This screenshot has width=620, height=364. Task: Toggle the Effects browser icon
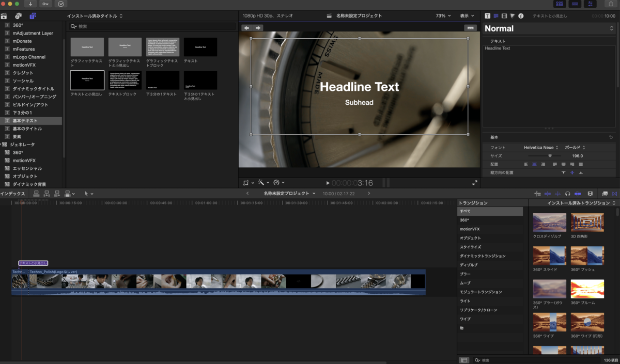[x=605, y=193]
